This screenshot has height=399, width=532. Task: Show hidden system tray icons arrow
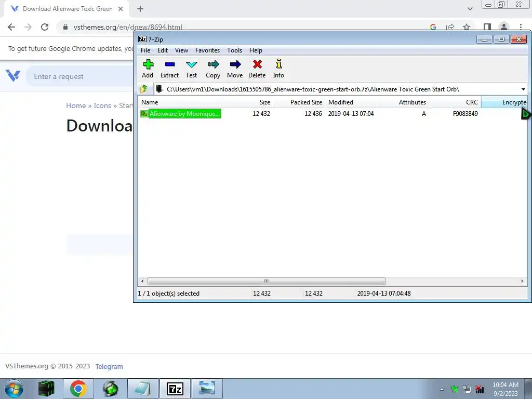point(442,389)
